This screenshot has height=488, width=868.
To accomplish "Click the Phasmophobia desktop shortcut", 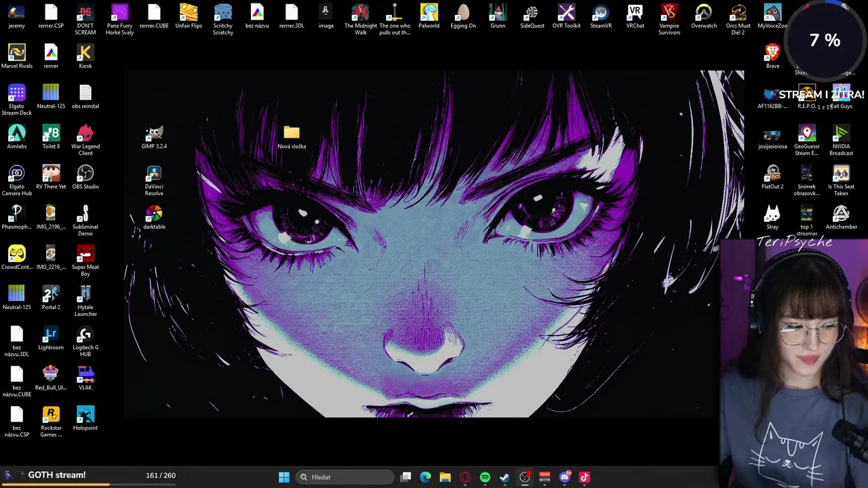I will pos(17,217).
